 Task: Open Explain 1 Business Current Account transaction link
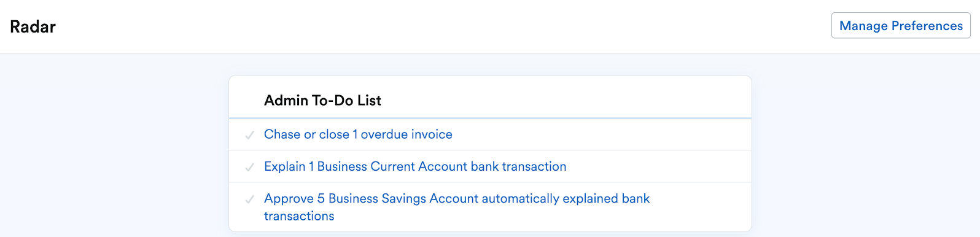tap(415, 166)
